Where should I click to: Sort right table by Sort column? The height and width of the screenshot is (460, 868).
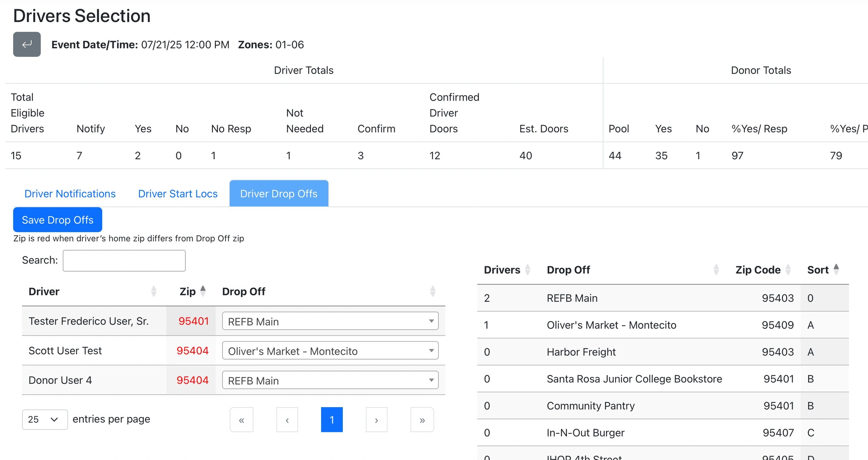(x=818, y=270)
